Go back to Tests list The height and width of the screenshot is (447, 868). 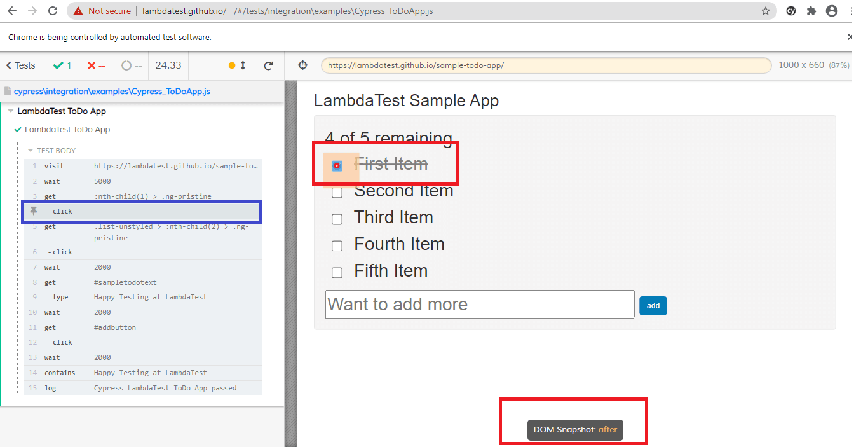click(x=20, y=65)
